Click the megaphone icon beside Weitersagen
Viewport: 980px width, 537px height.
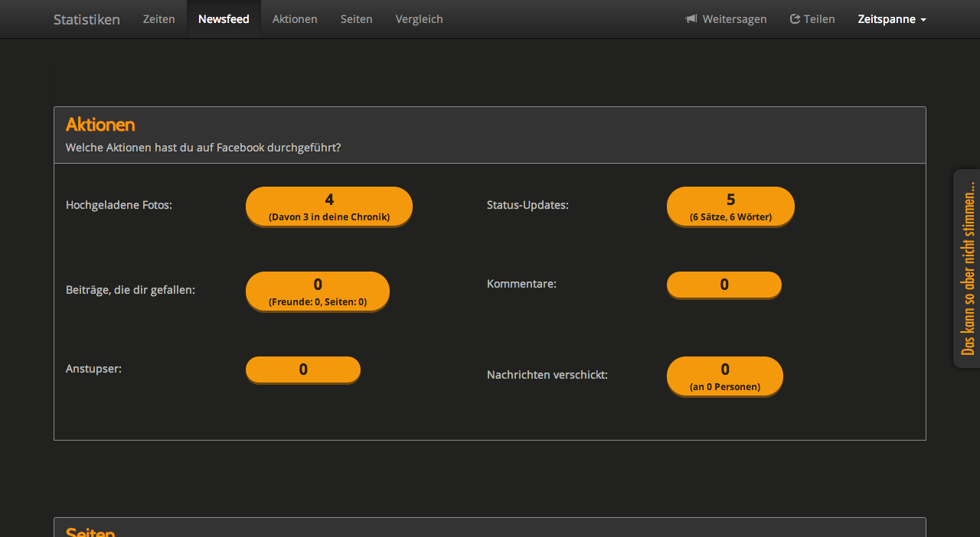click(x=691, y=19)
